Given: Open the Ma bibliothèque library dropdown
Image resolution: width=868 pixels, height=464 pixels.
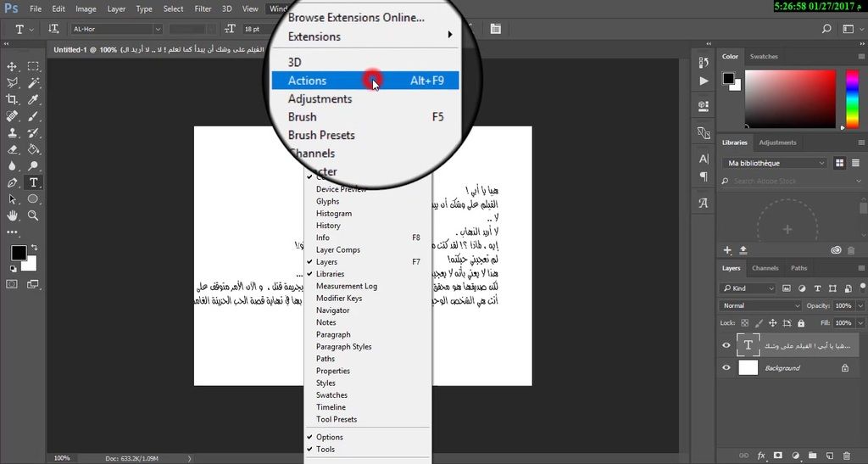Looking at the screenshot, I should [775, 164].
